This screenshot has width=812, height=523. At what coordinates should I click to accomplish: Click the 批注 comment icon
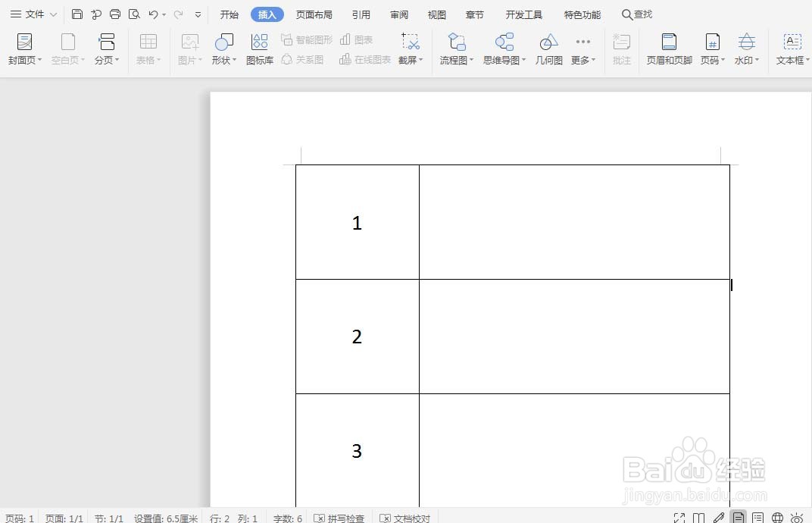coord(621,49)
